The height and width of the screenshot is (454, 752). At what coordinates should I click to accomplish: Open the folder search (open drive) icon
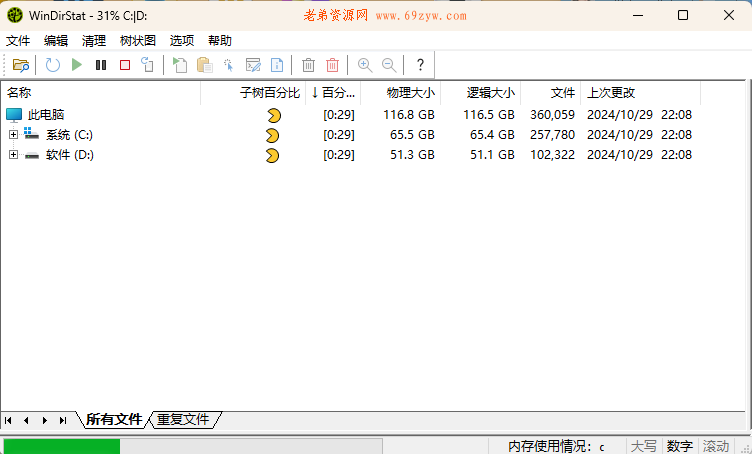tap(21, 65)
